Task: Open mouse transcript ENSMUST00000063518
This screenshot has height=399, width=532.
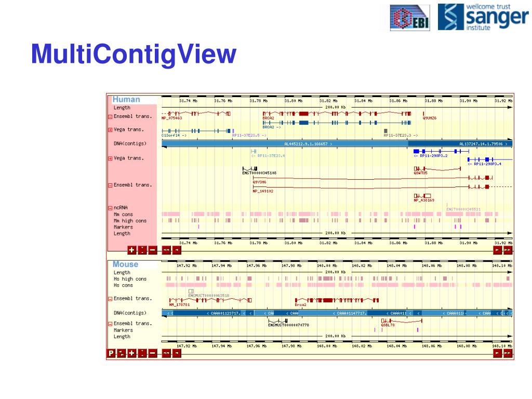Action: [x=209, y=296]
